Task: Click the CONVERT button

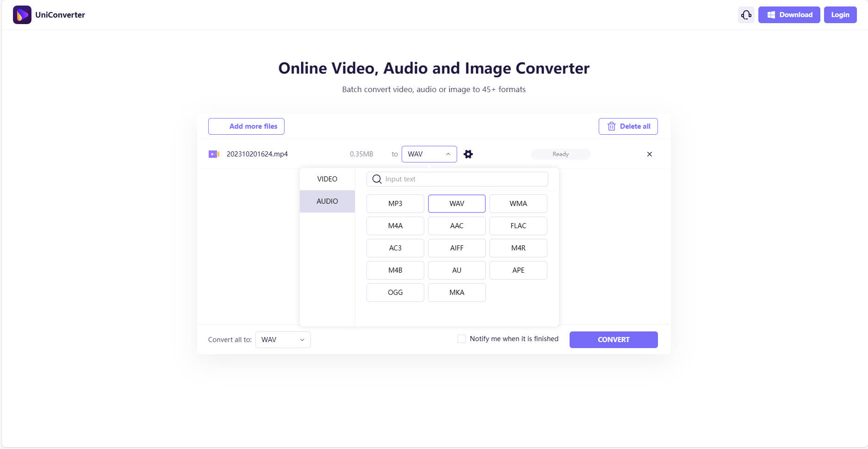Action: [614, 339]
